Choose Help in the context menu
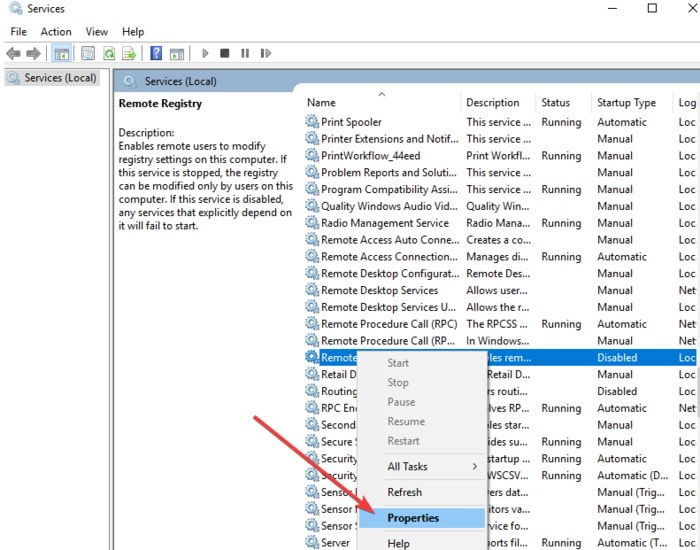The height and width of the screenshot is (550, 700). pyautogui.click(x=422, y=543)
